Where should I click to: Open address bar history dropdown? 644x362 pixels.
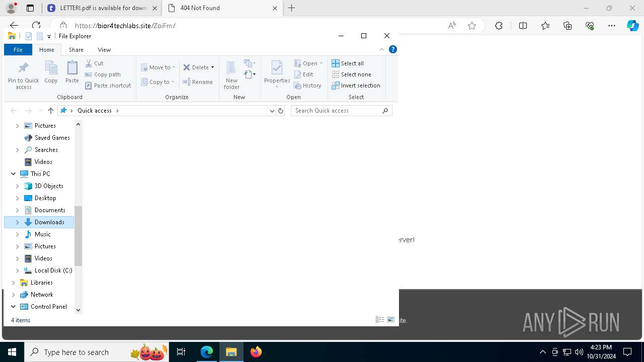click(272, 111)
